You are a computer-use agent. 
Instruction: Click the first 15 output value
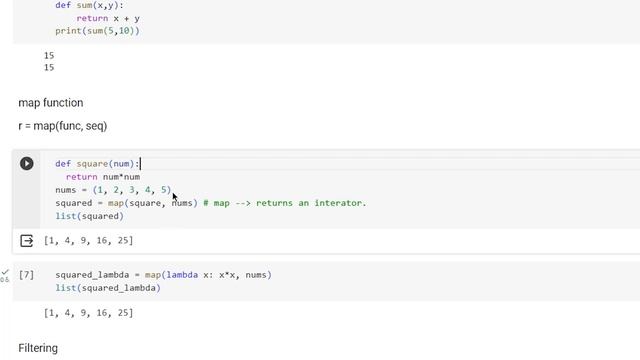(x=49, y=55)
